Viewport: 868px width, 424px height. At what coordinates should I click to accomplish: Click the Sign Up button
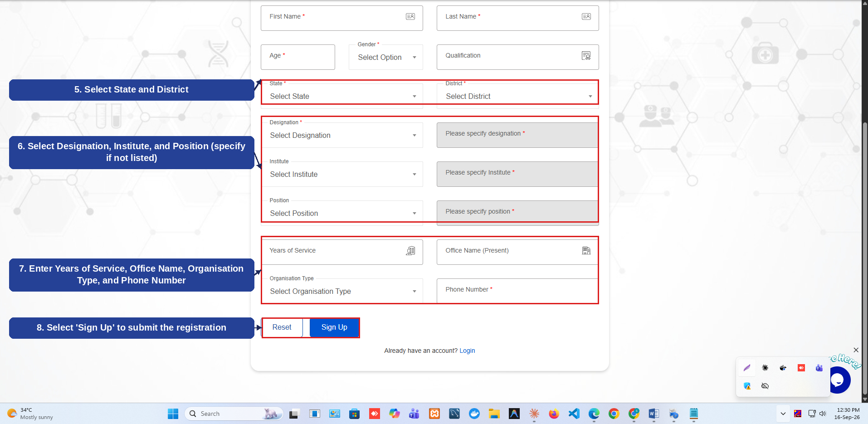coord(334,327)
